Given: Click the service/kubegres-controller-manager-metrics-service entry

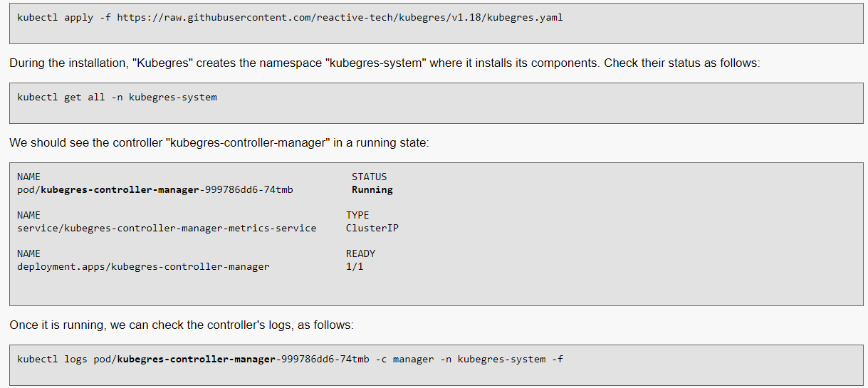Looking at the screenshot, I should (167, 229).
